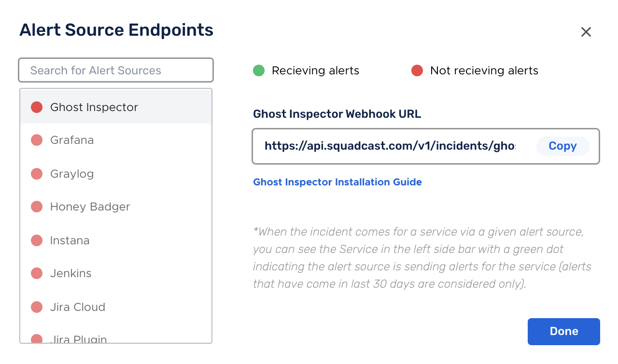Screen dimensions: 618x364
Task: Click the green Recieving alerts legend dot
Action: tap(259, 71)
